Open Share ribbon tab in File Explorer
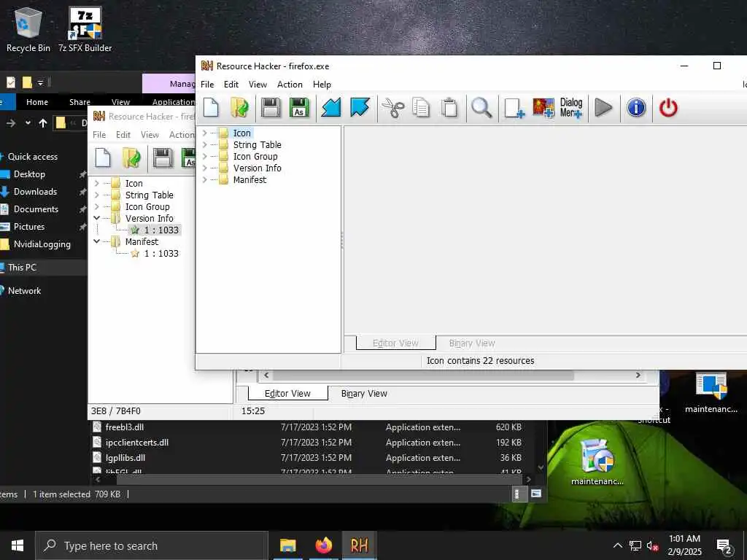 (x=79, y=102)
